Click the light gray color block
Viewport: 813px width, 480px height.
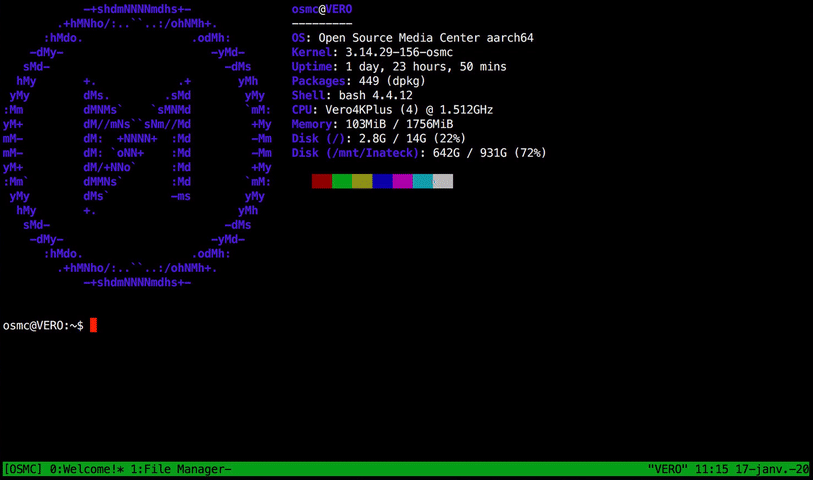(x=443, y=181)
